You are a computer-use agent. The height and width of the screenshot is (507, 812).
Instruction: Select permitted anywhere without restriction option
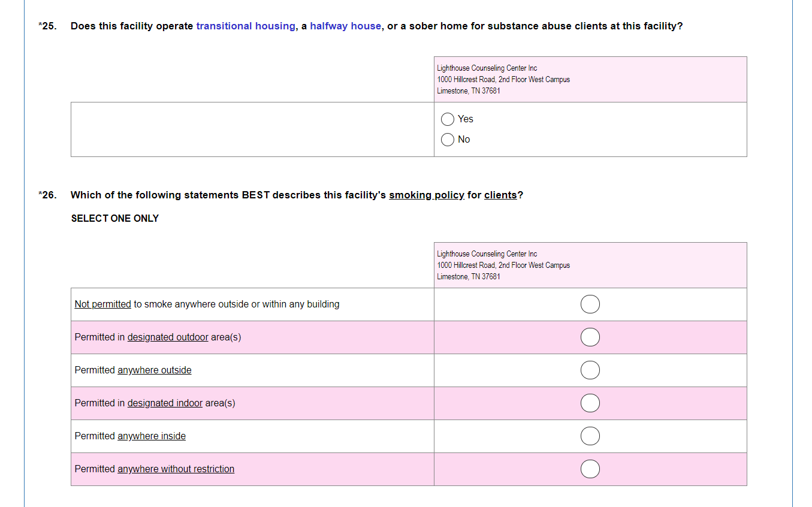[x=590, y=469]
